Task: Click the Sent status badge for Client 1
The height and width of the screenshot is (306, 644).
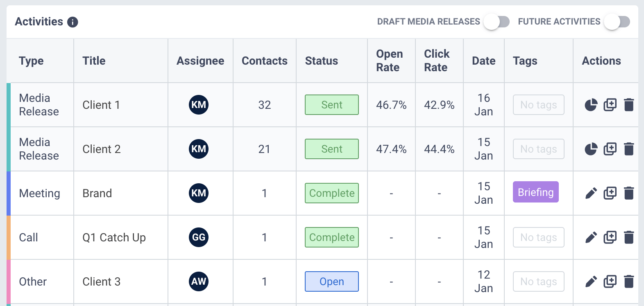Action: point(331,105)
